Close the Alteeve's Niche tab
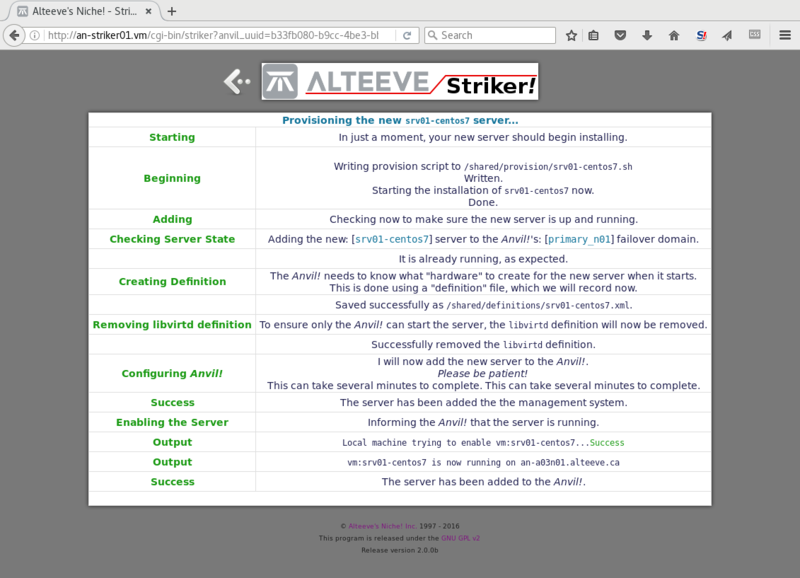Image resolution: width=800 pixels, height=578 pixels. point(148,11)
